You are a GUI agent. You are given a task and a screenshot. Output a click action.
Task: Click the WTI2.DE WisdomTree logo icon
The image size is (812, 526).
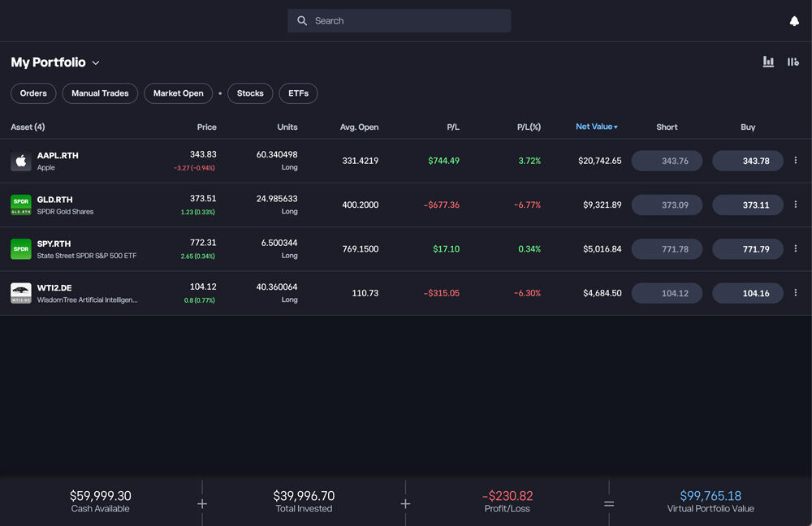click(21, 293)
